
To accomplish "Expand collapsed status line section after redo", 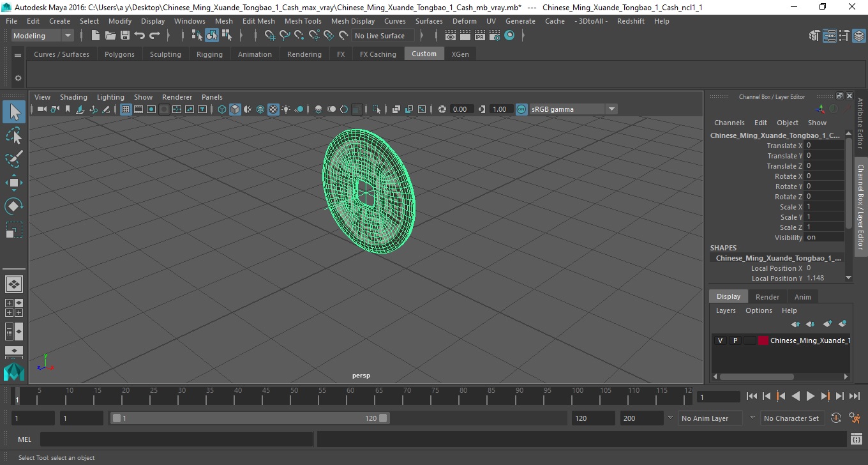I will tap(170, 36).
